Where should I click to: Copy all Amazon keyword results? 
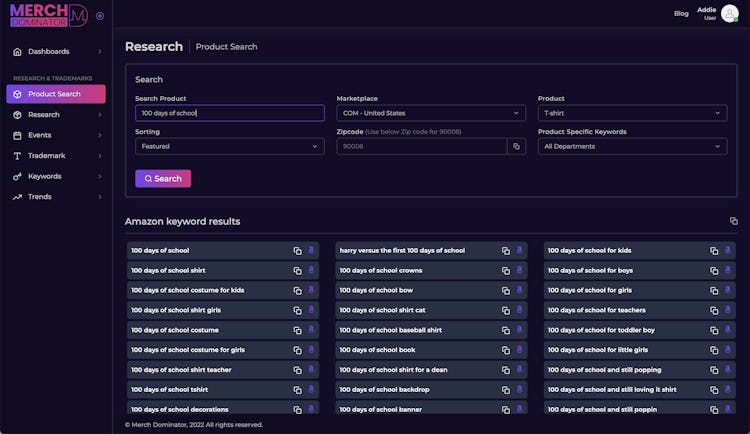tap(733, 221)
